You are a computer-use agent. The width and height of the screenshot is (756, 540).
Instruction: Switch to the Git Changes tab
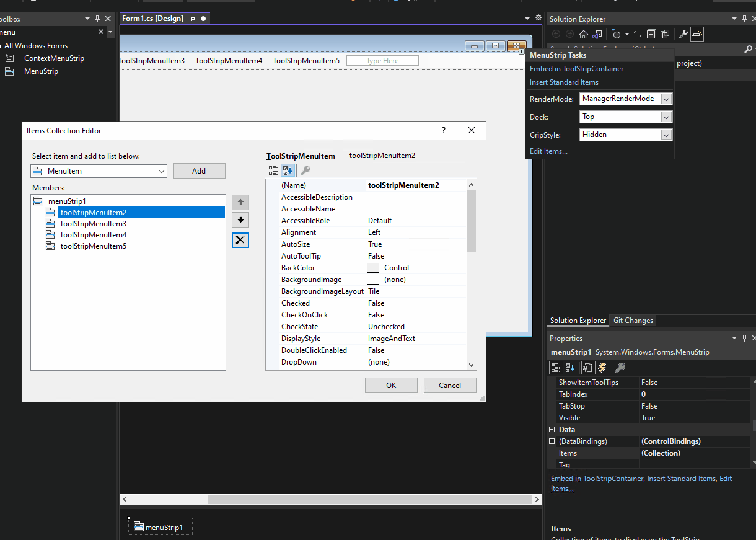click(633, 321)
